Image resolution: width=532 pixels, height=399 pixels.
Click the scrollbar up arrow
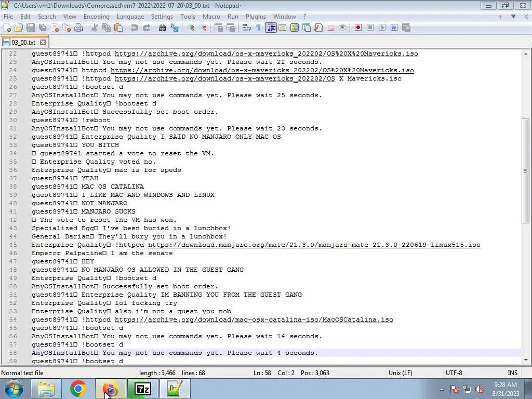coord(526,54)
